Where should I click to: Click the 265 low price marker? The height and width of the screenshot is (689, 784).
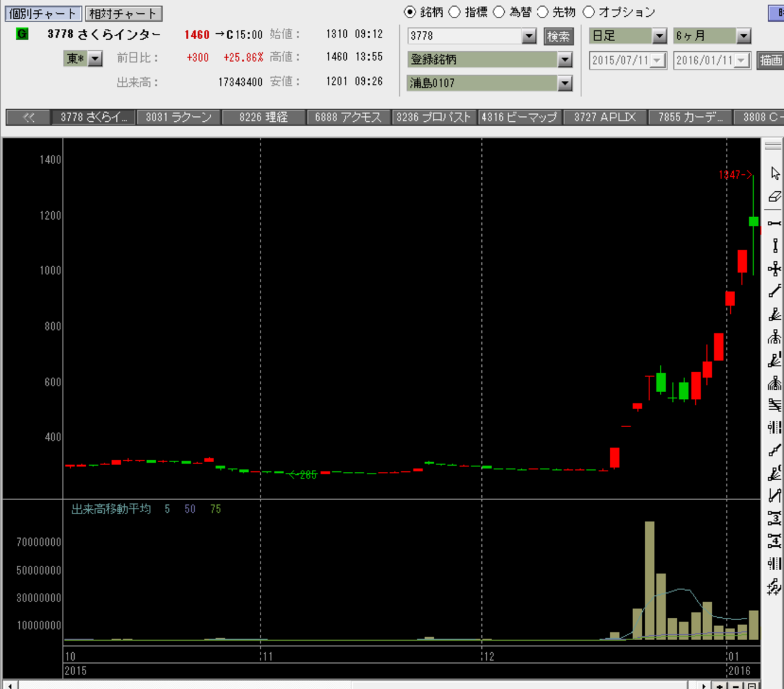click(302, 475)
